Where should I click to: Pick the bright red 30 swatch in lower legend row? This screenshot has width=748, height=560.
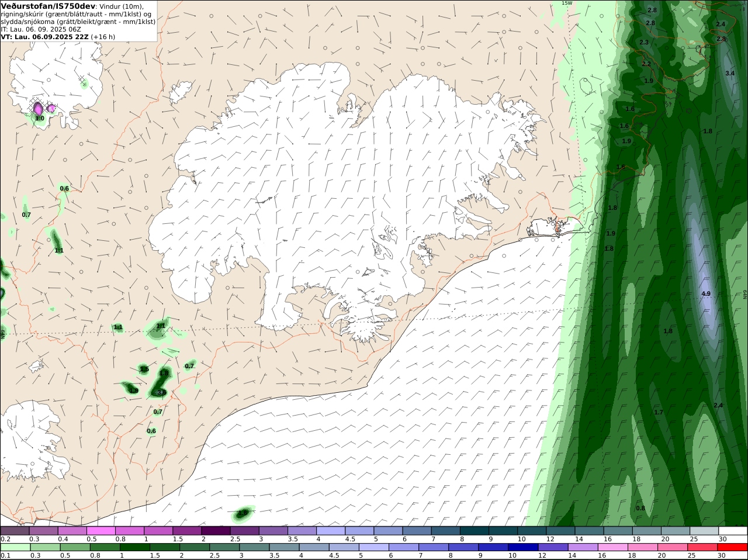click(732, 547)
